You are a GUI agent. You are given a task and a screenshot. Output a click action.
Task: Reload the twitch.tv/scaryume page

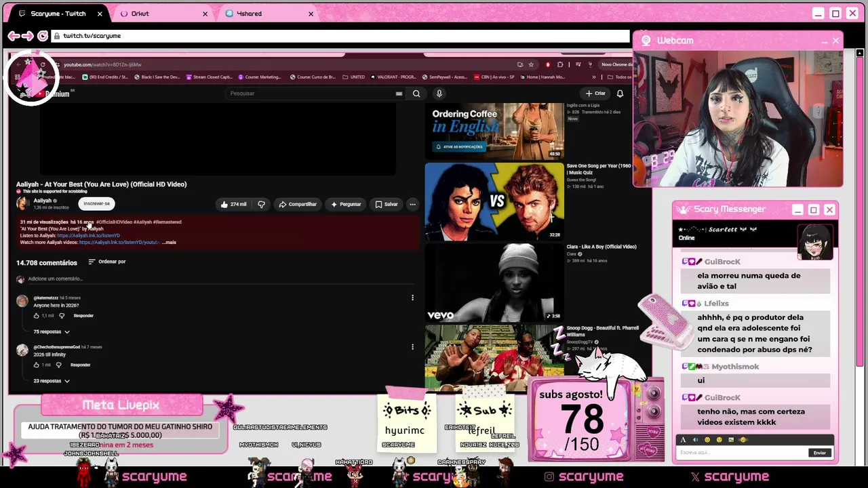43,36
